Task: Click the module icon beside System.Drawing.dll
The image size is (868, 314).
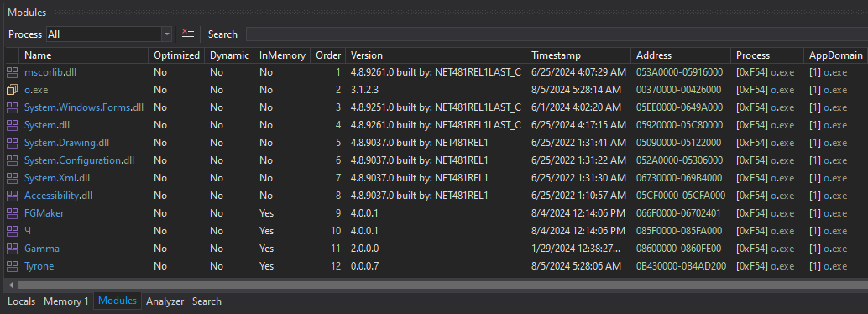Action: 13,143
